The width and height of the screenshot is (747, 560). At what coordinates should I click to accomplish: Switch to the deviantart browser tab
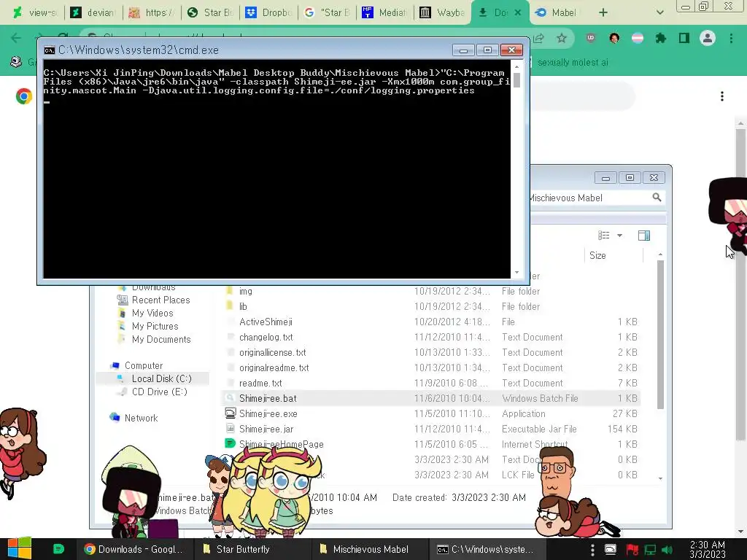tap(93, 12)
